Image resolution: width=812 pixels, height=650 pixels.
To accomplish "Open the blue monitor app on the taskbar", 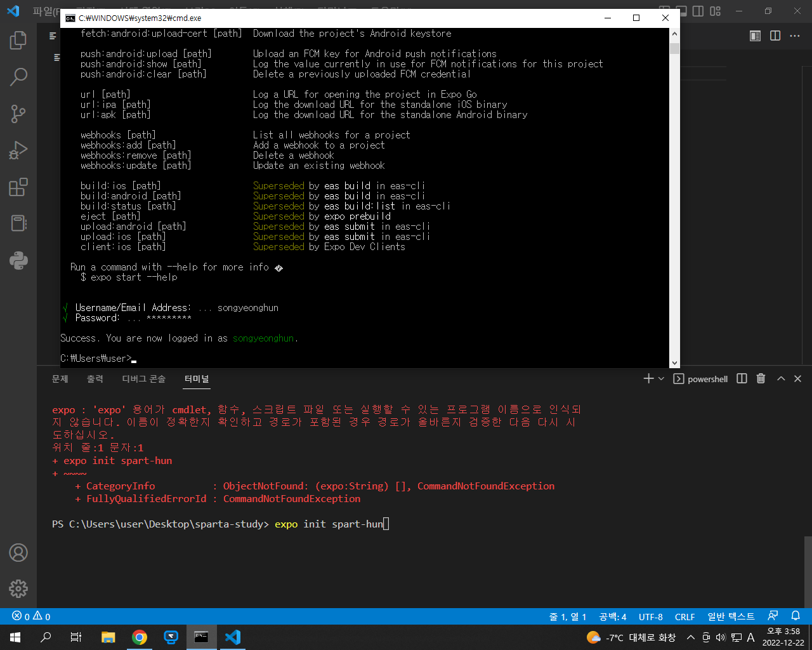I will (x=171, y=637).
